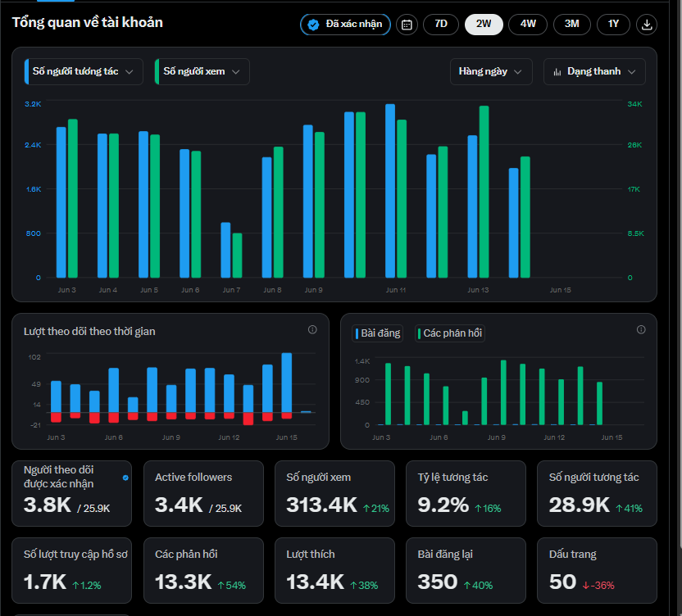Click the green Jun 13 views bar
The width and height of the screenshot is (682, 616).
point(484,192)
